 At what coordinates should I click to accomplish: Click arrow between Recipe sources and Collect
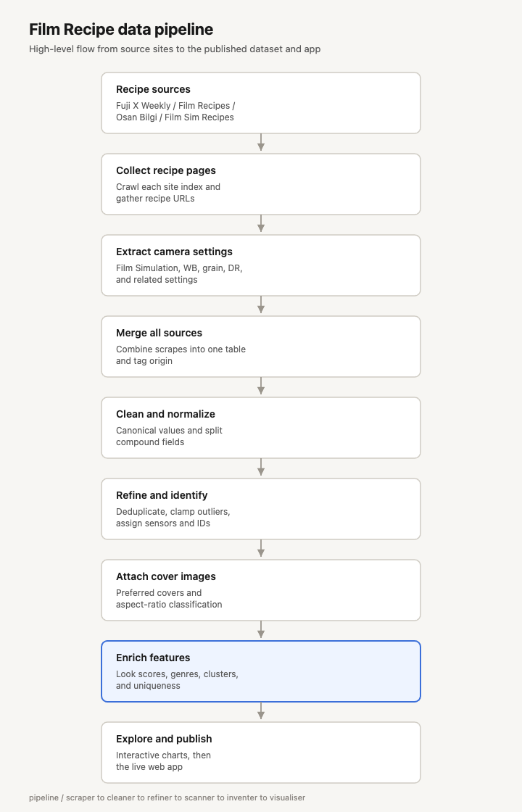point(261,142)
